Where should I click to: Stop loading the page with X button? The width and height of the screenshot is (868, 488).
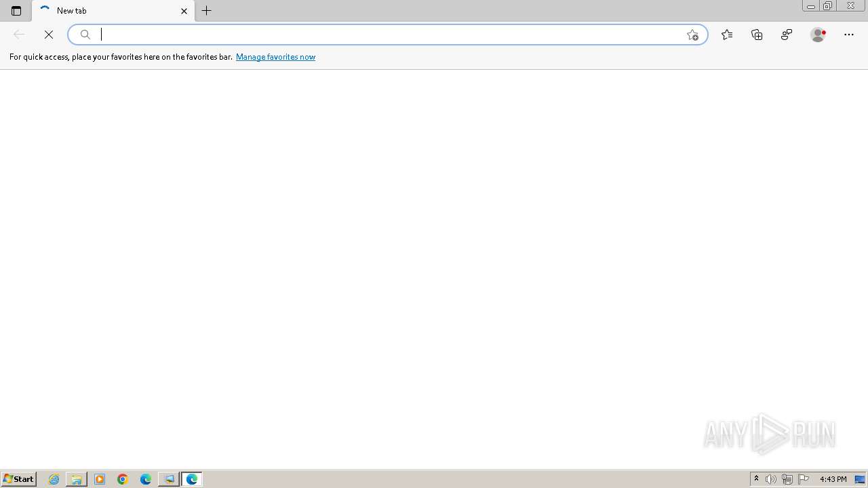[49, 35]
